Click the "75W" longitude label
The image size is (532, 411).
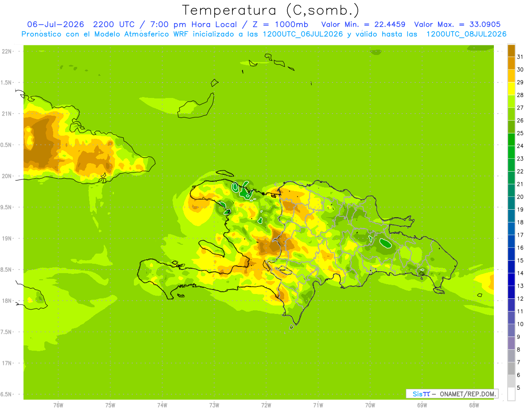[110, 405]
